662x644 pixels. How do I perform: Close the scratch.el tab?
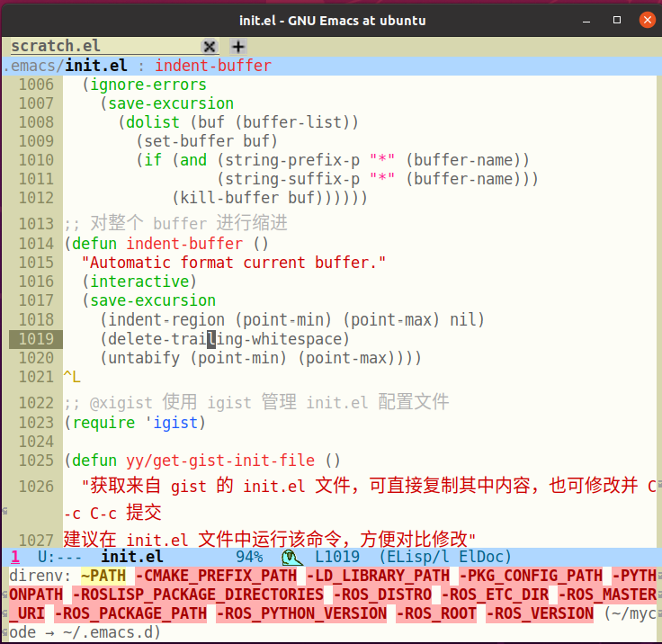coord(210,46)
